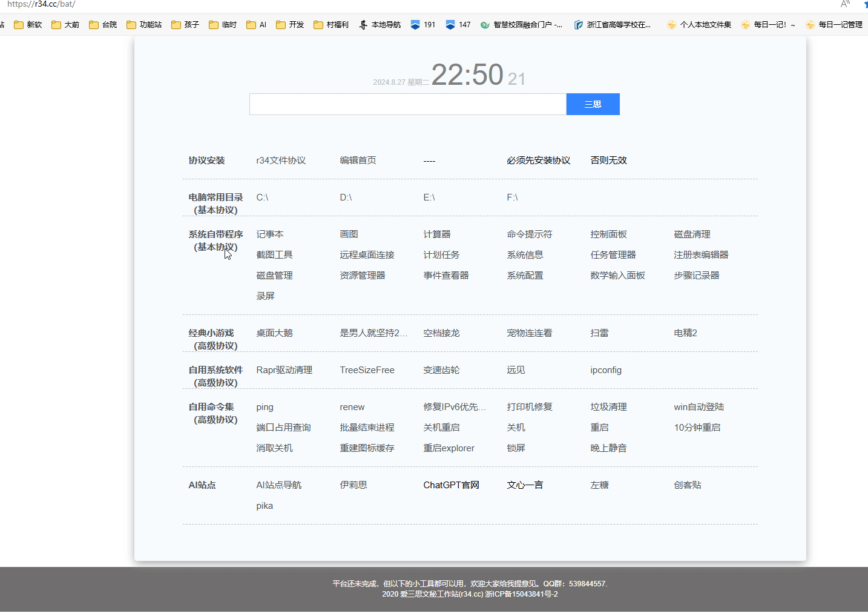Open the 浙江省高等学校 bookmark
The image size is (868, 613).
click(x=613, y=25)
